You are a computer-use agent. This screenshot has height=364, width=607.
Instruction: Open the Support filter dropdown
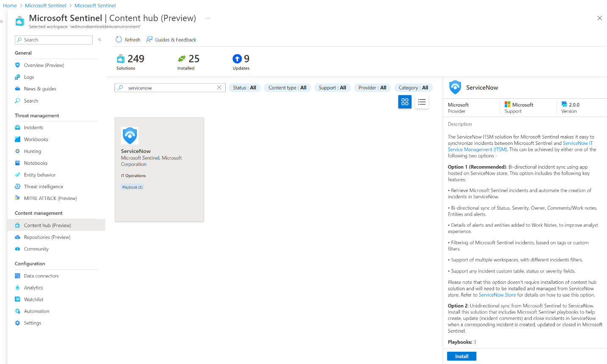click(x=333, y=88)
